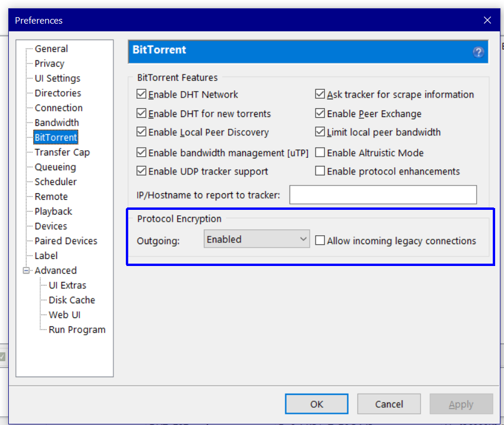
Task: Open Web UI settings
Action: click(64, 315)
